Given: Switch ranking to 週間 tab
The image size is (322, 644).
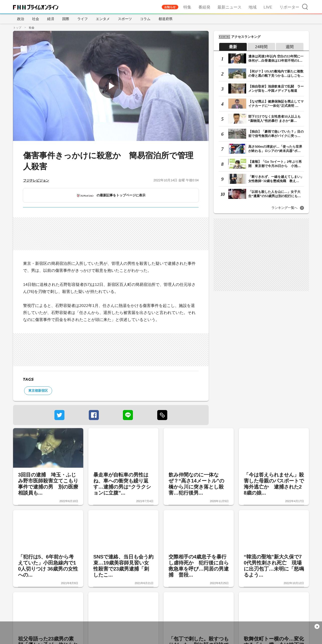Looking at the screenshot, I should tap(290, 47).
